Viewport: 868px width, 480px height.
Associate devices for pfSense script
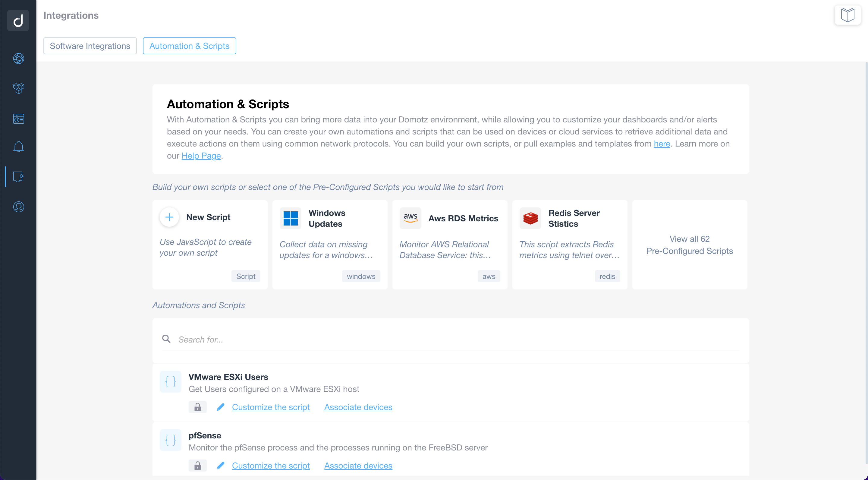pos(358,465)
